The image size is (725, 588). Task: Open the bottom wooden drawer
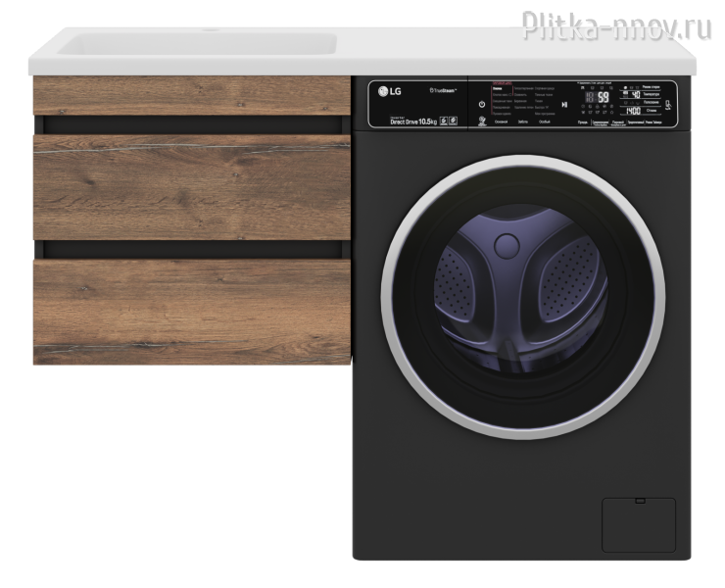coord(191,312)
